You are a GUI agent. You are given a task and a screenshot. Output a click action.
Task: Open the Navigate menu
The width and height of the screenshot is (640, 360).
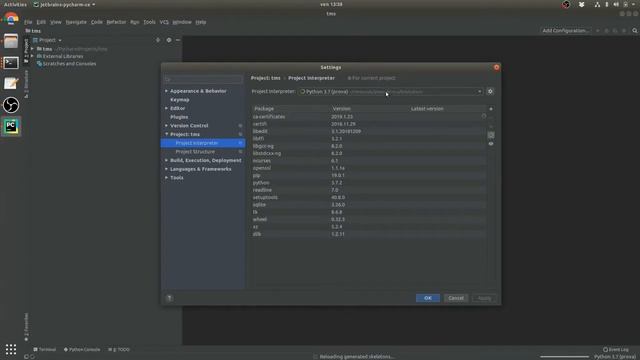coord(76,22)
